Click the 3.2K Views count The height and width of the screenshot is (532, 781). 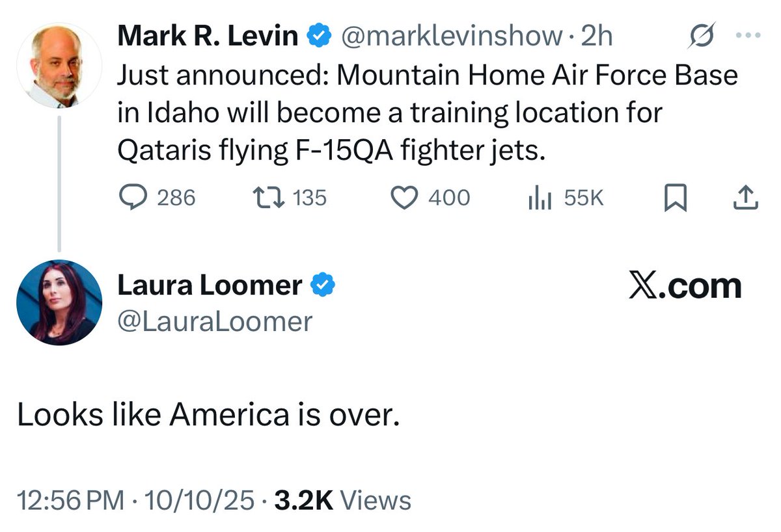tap(343, 500)
